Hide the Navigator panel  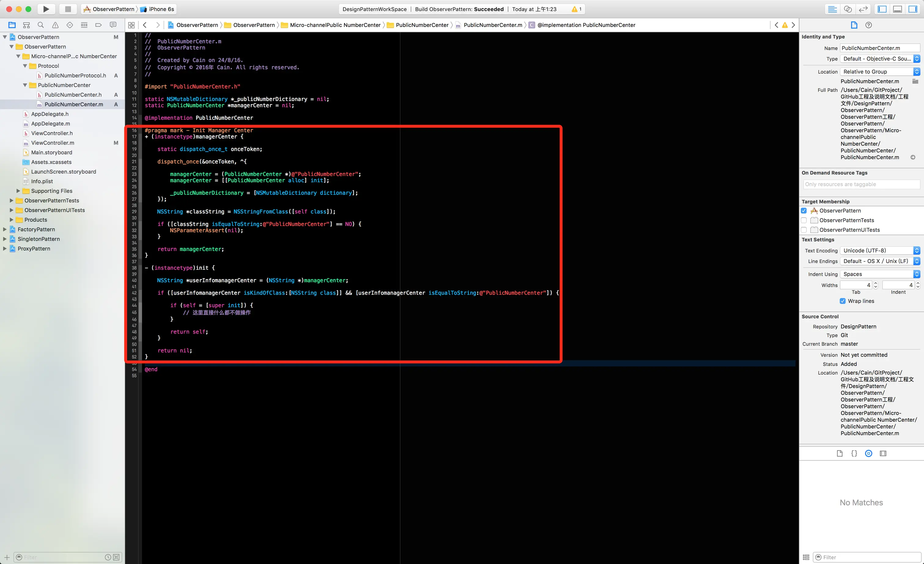(882, 9)
